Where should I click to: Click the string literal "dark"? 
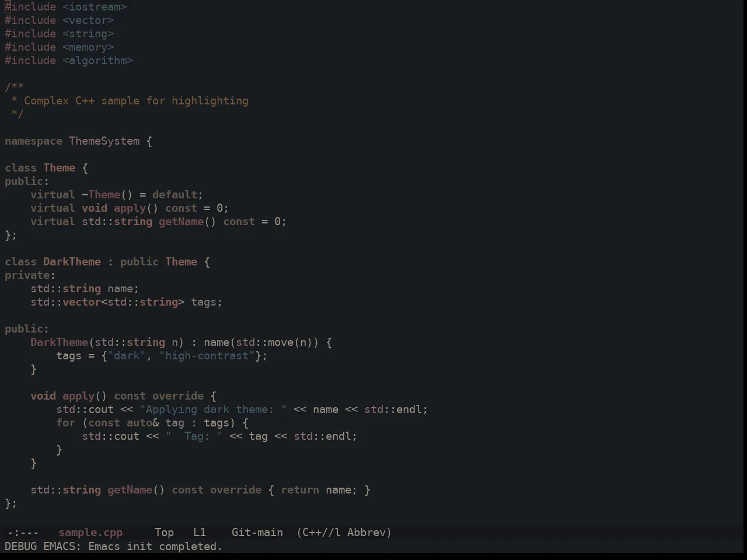(x=127, y=356)
